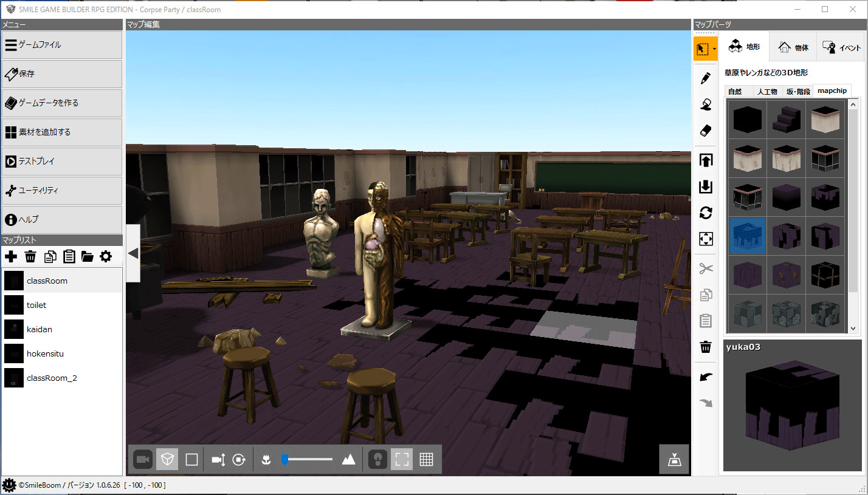Click the SmileBoom gear logo in status bar
Screen dimensions: 868x495
(x=9, y=485)
